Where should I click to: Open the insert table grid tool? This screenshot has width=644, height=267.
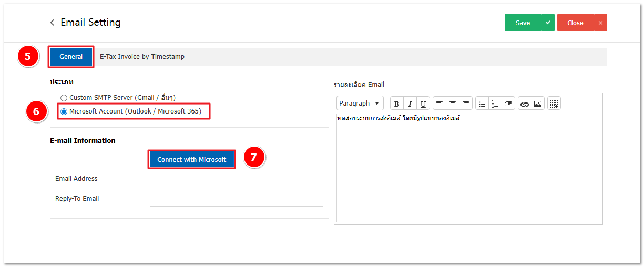click(554, 104)
